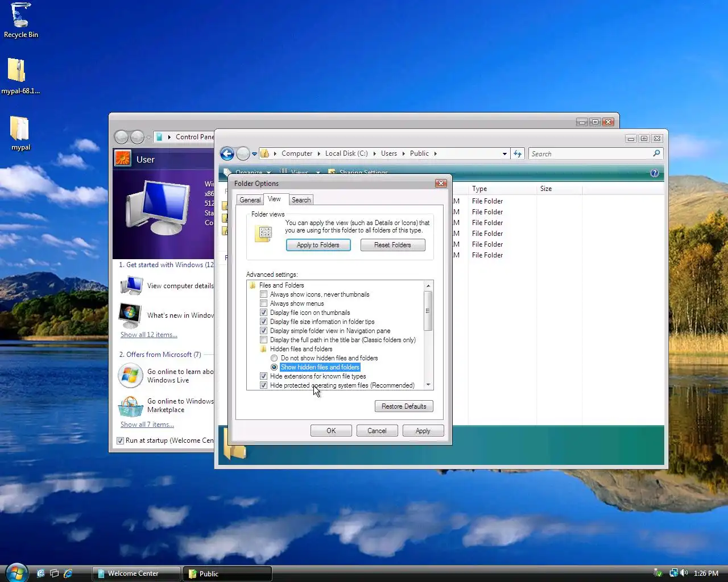Click scroll down arrow in Advanced settings
The width and height of the screenshot is (728, 582).
point(428,385)
